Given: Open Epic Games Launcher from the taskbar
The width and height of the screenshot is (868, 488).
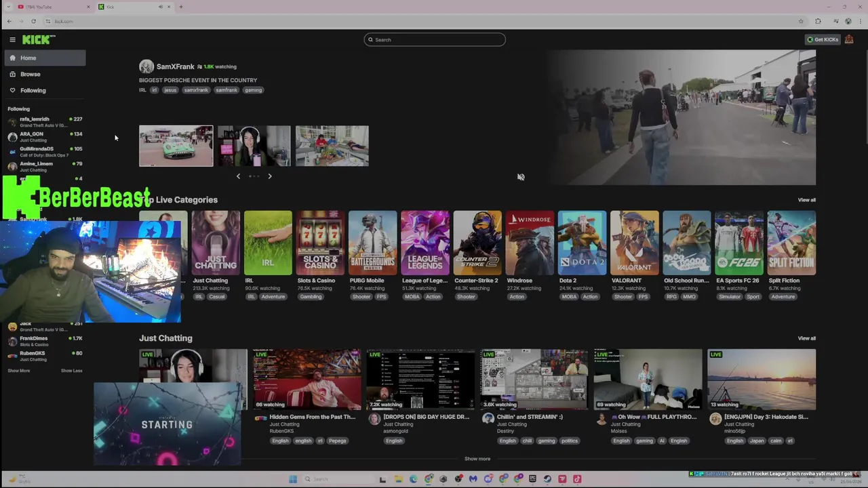Looking at the screenshot, I should pos(532,479).
